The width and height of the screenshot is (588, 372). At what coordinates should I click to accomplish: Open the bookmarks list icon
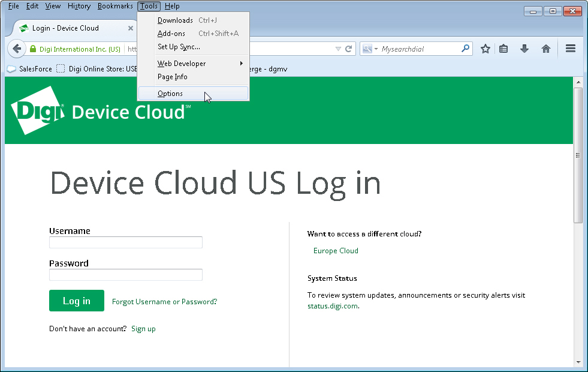504,49
